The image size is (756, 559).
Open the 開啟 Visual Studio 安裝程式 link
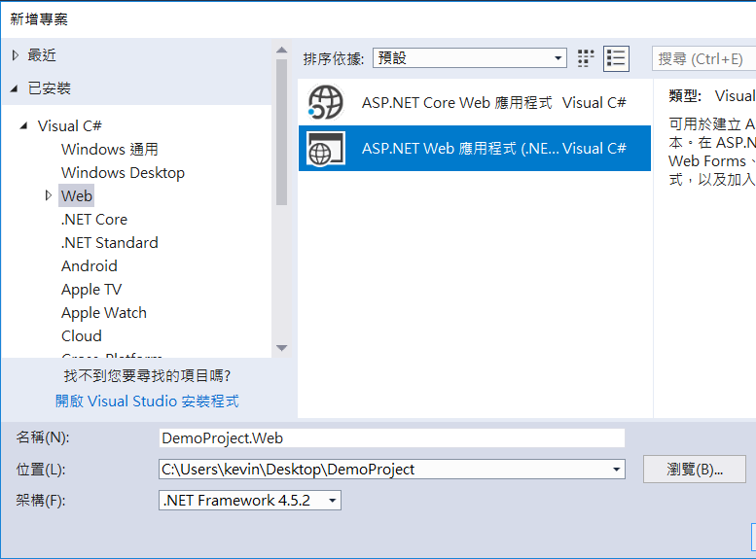point(147,401)
